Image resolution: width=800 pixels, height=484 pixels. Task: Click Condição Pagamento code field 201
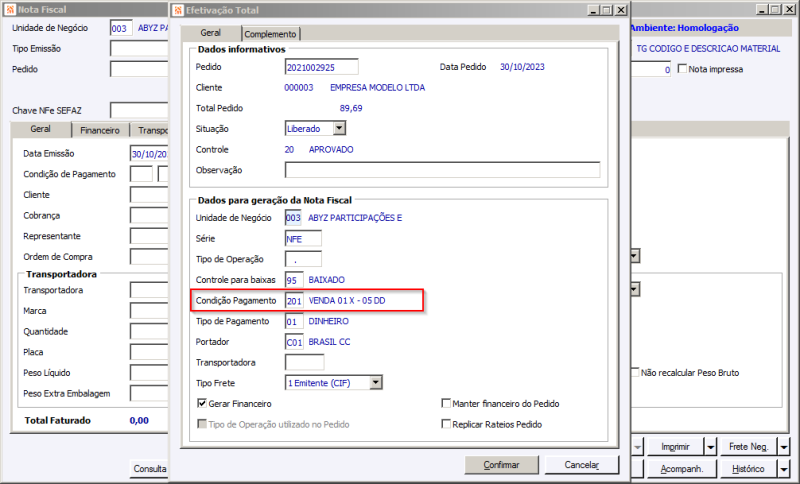click(294, 301)
